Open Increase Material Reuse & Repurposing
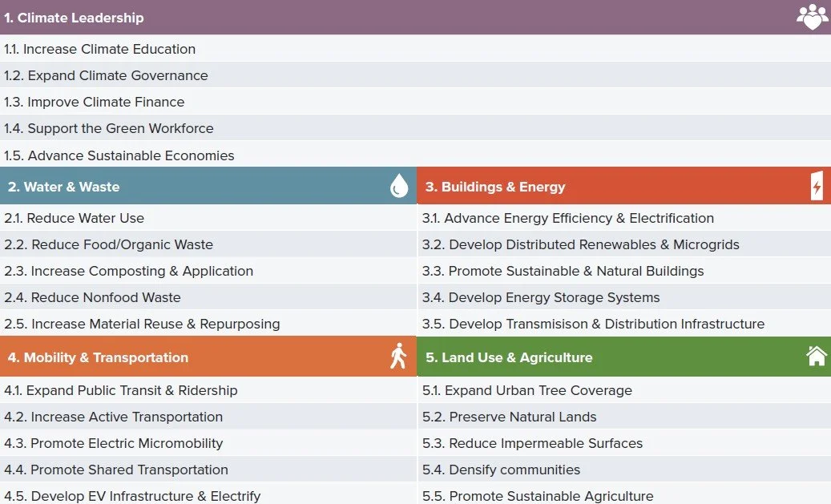This screenshot has width=831, height=504. pyautogui.click(x=208, y=324)
